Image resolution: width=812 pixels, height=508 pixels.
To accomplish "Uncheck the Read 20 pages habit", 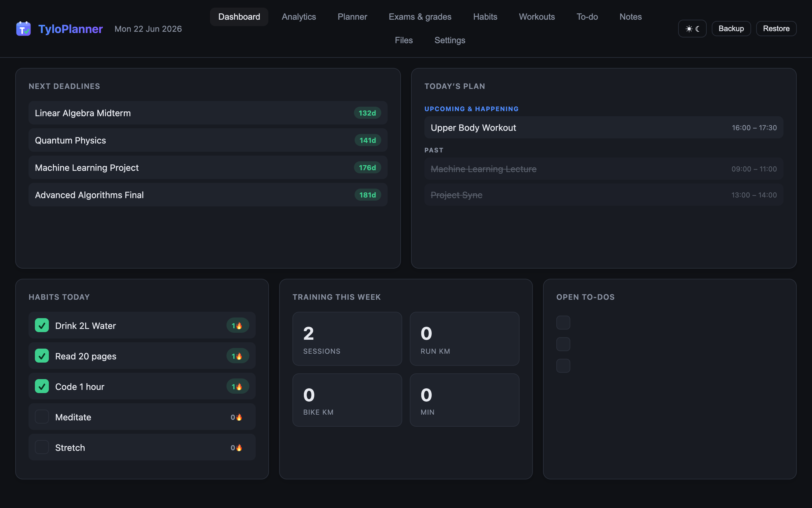I will (x=42, y=356).
